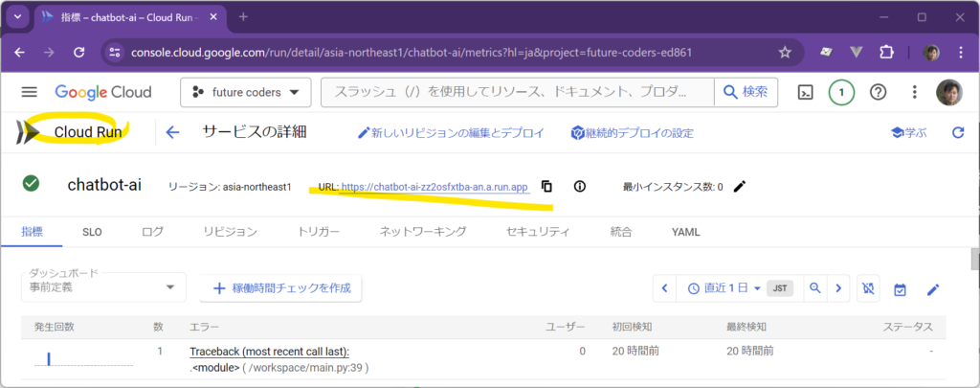This screenshot has height=388, width=980.
Task: Click the browser forward arrow
Action: (x=50, y=53)
